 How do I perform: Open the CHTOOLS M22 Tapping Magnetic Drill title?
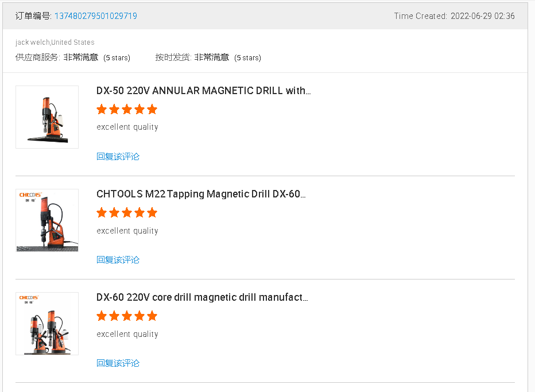tap(201, 194)
